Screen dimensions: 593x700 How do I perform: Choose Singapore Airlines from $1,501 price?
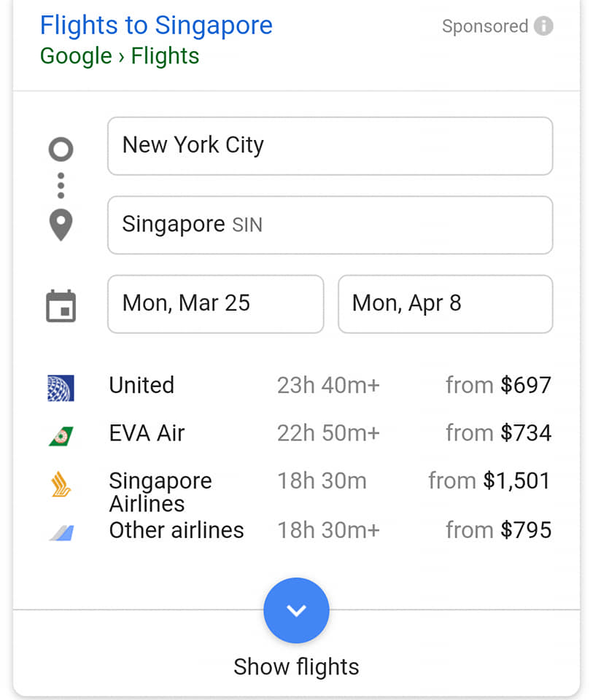[489, 481]
